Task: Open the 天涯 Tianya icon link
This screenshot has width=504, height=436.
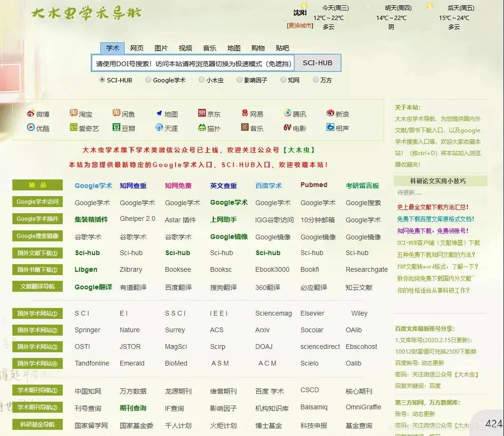Action: [x=159, y=128]
